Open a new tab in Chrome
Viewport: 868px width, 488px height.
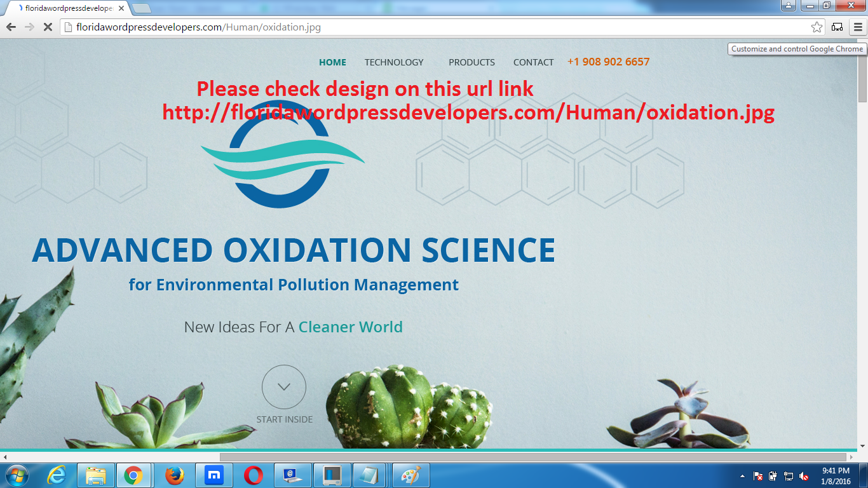(141, 8)
